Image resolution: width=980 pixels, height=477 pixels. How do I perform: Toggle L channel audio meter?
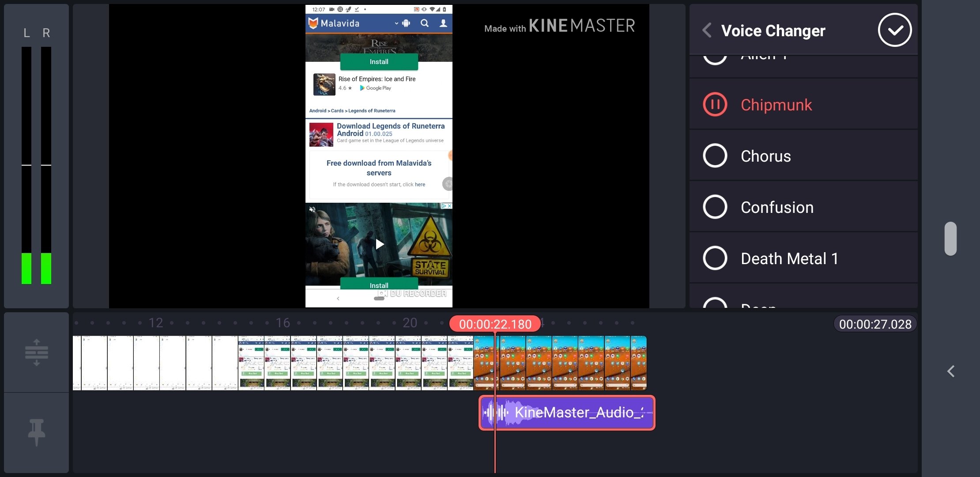(26, 32)
